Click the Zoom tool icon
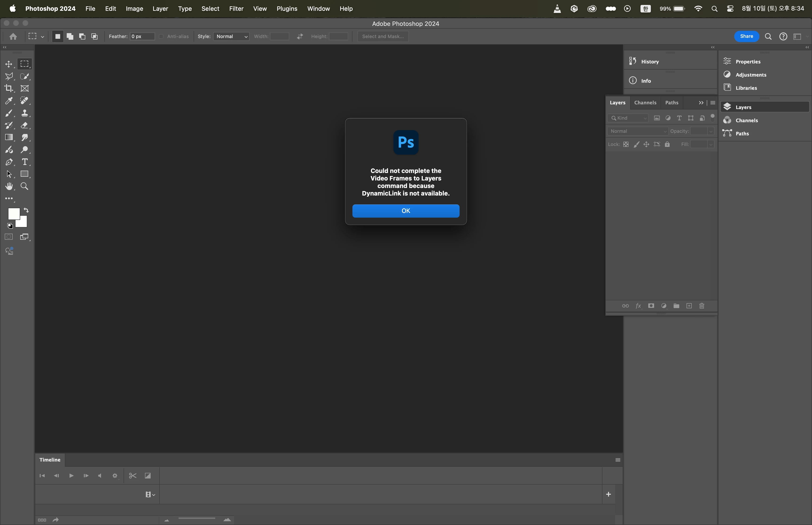 click(x=24, y=186)
